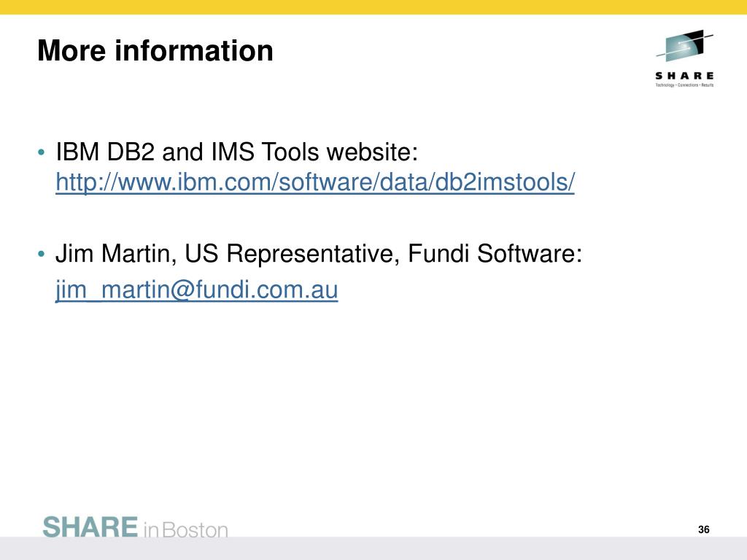Click the 'SHARE in Boston' footer logo
Viewport: 747px width, 560px height.
(135, 528)
